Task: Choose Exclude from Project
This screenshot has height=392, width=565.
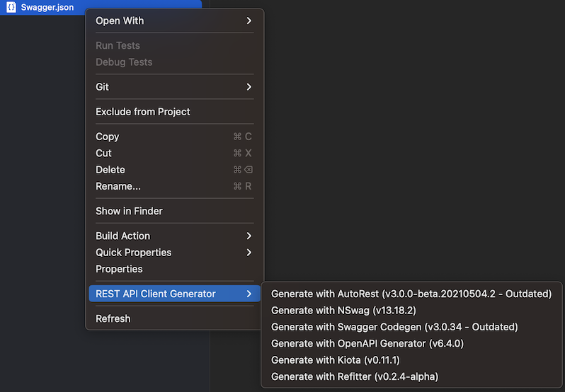Action: point(174,112)
